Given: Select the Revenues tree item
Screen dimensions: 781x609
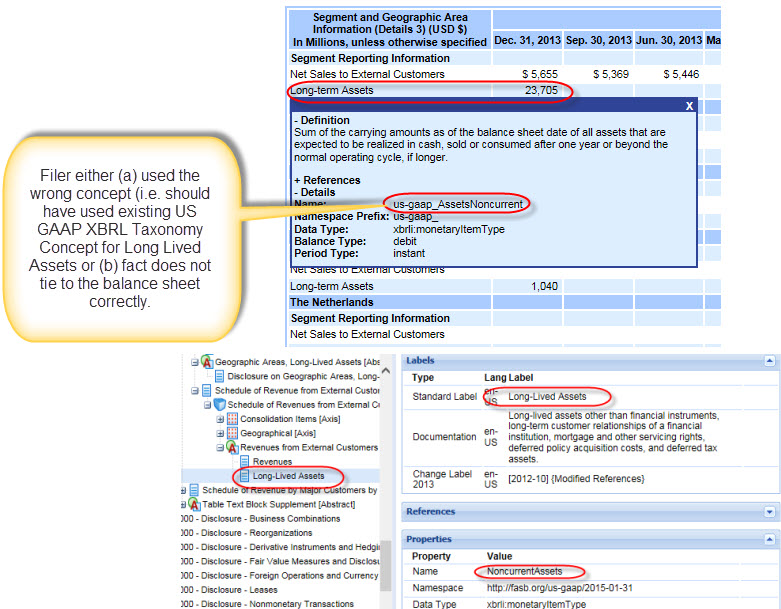Looking at the screenshot, I should pyautogui.click(x=272, y=462).
